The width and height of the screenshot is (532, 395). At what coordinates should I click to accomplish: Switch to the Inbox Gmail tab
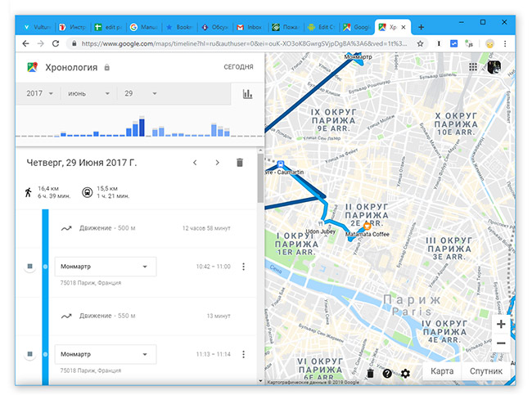pyautogui.click(x=250, y=27)
